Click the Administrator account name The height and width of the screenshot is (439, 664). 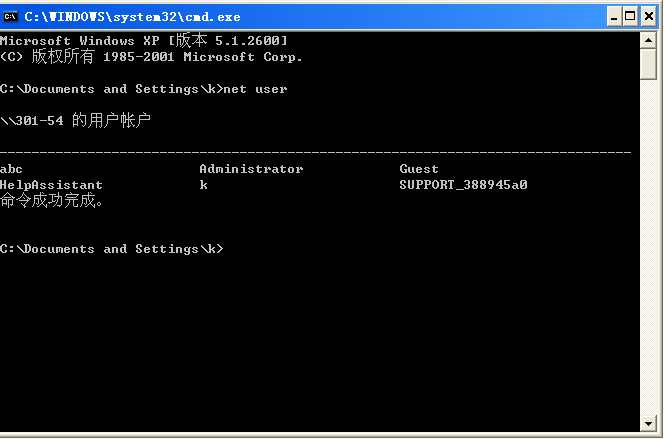point(251,169)
